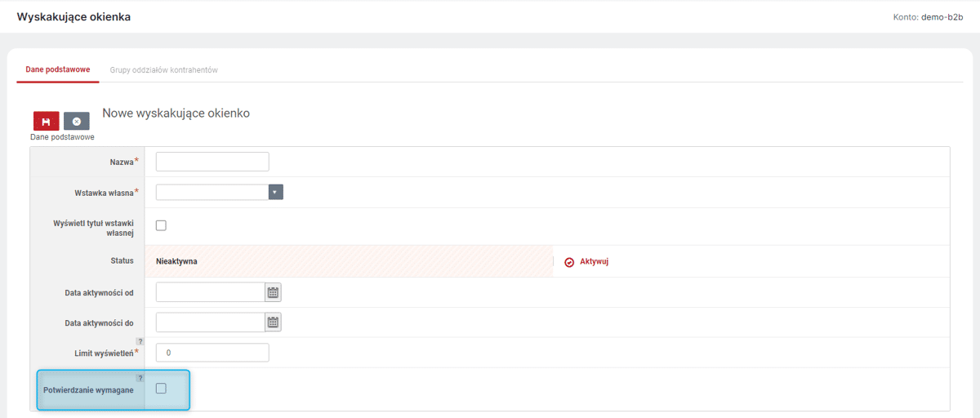Image resolution: width=980 pixels, height=418 pixels.
Task: Expand the Wstawka własna dropdown arrow
Action: [276, 192]
